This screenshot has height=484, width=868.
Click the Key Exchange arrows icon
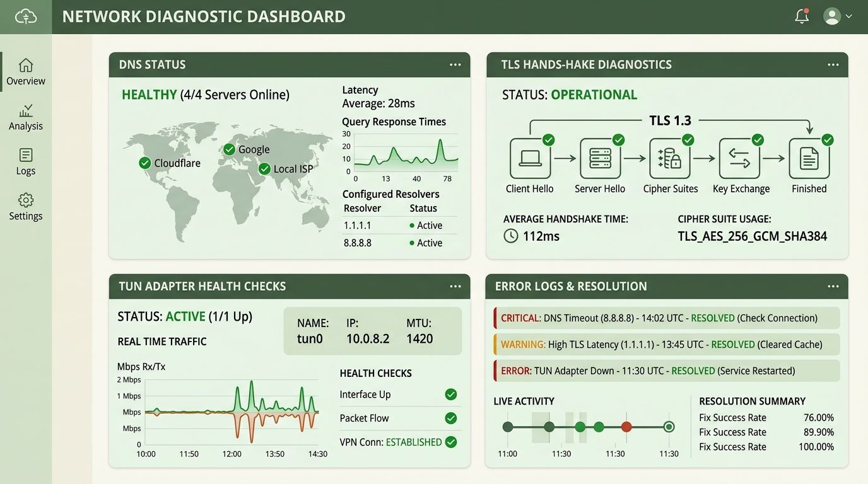[x=739, y=158]
